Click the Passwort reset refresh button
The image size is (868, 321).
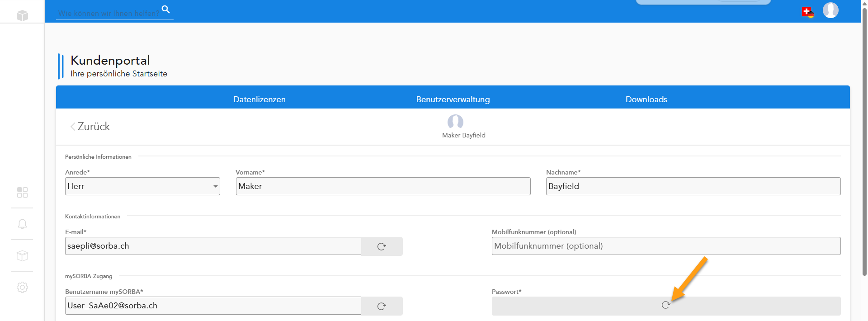(666, 306)
